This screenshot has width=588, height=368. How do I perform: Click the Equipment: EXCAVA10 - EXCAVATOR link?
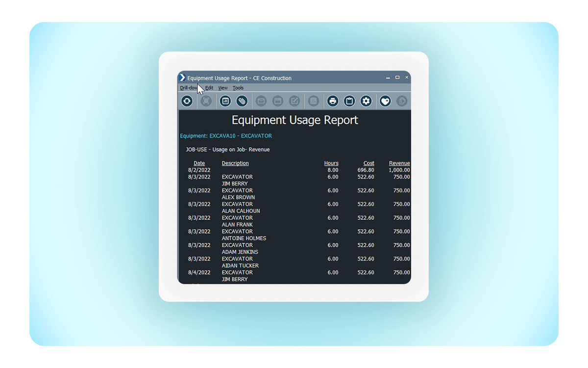pos(226,136)
